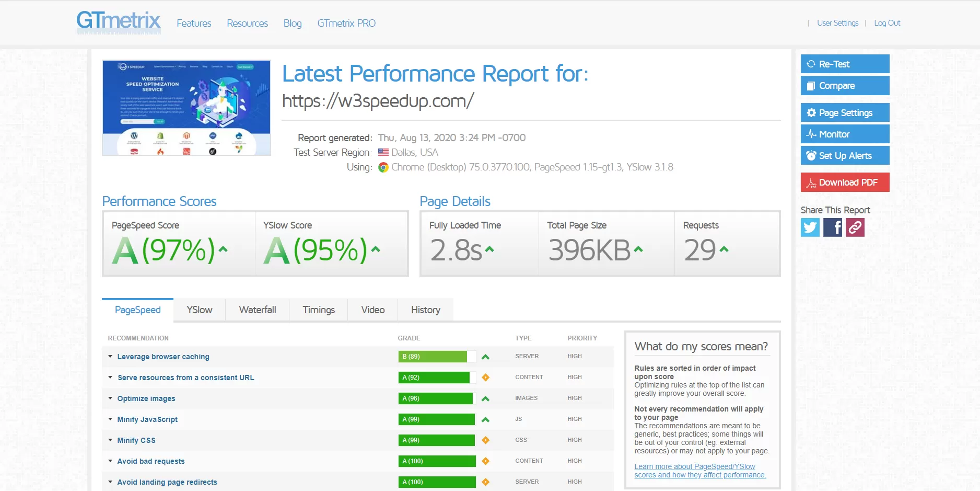Screen dimensions: 980x491
Task: Switch to the PageSpeed tab
Action: [x=138, y=310]
